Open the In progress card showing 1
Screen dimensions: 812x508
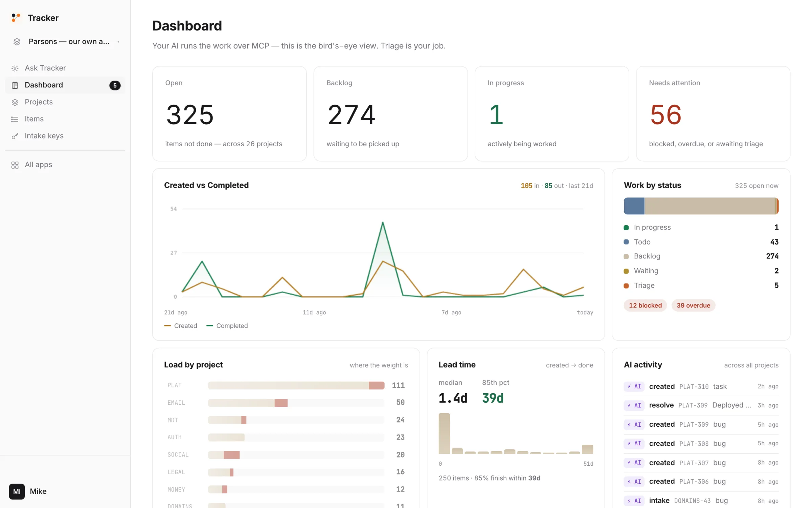pos(552,114)
